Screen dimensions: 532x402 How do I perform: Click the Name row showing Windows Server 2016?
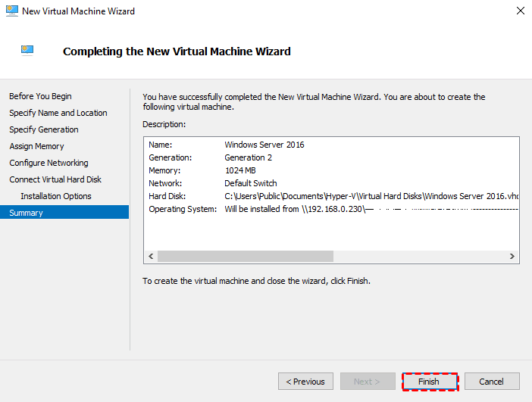coord(264,145)
